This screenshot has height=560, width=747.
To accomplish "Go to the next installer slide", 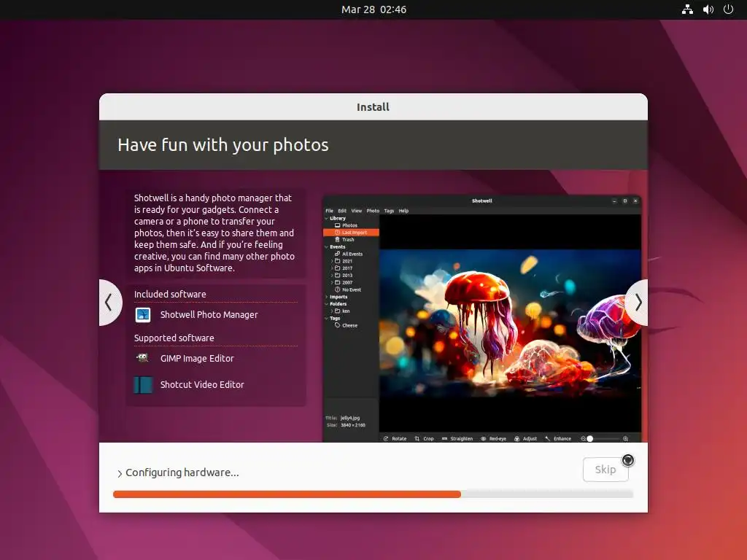I will point(638,303).
